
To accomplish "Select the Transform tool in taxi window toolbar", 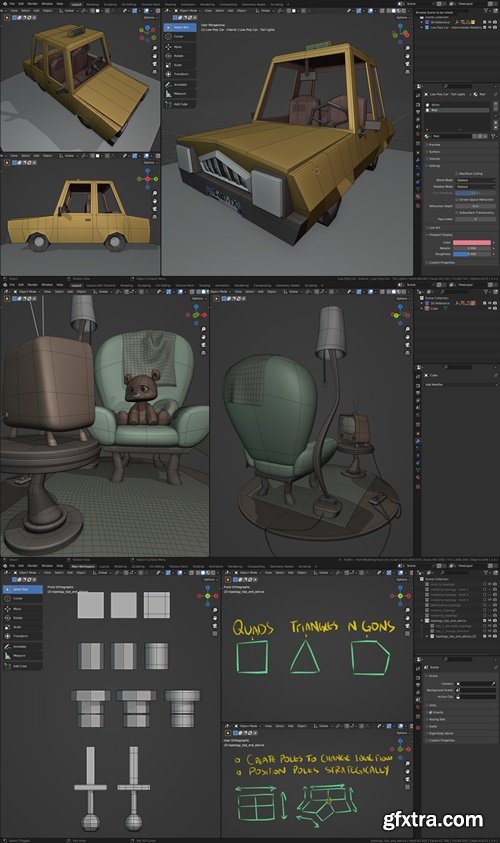I will (x=179, y=74).
